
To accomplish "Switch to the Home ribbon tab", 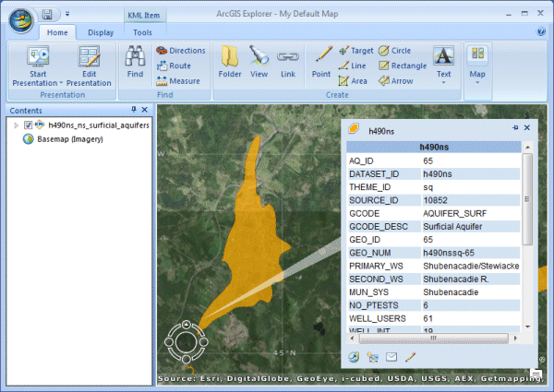I will point(57,32).
